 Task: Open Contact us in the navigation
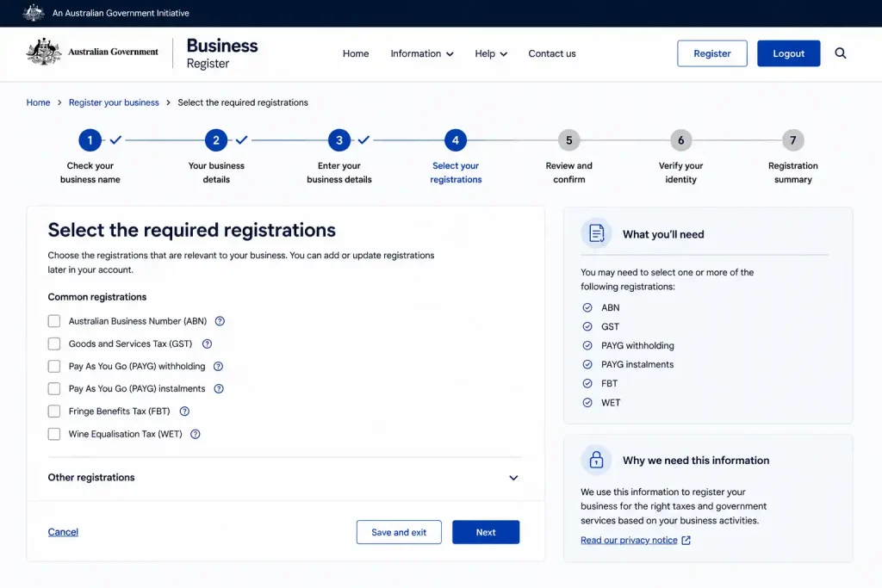click(x=552, y=53)
